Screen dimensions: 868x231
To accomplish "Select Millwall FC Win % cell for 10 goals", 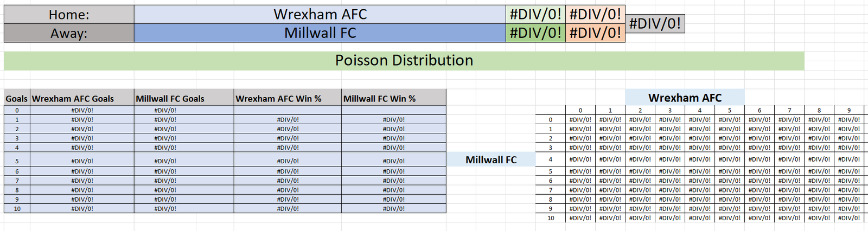I will pyautogui.click(x=394, y=208).
